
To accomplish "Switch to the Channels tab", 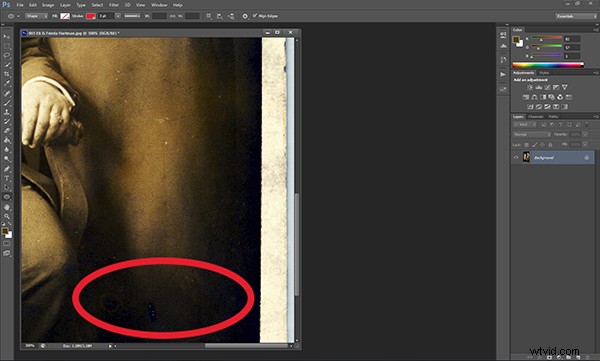I will 536,116.
